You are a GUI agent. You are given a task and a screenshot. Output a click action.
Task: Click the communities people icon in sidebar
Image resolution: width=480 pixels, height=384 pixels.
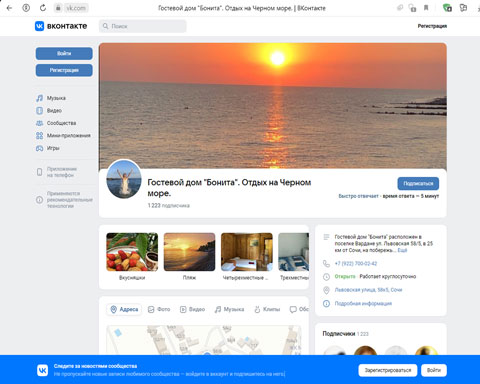39,123
